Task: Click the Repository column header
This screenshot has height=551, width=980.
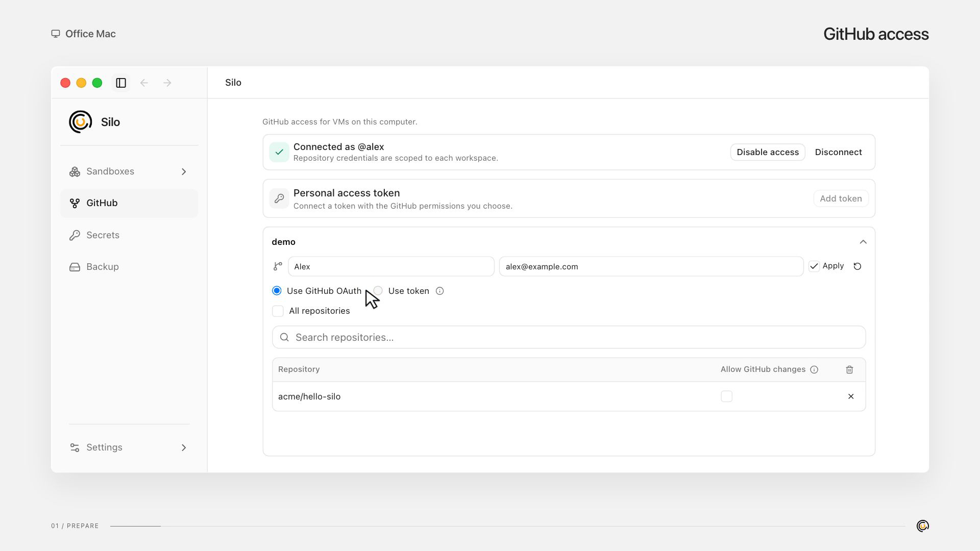Action: 299,369
